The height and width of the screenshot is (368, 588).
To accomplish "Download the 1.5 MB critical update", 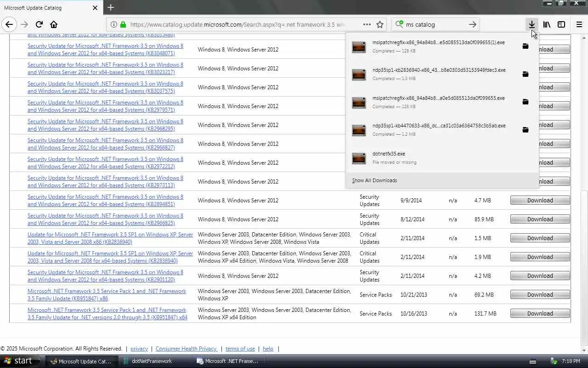I will coord(540,238).
